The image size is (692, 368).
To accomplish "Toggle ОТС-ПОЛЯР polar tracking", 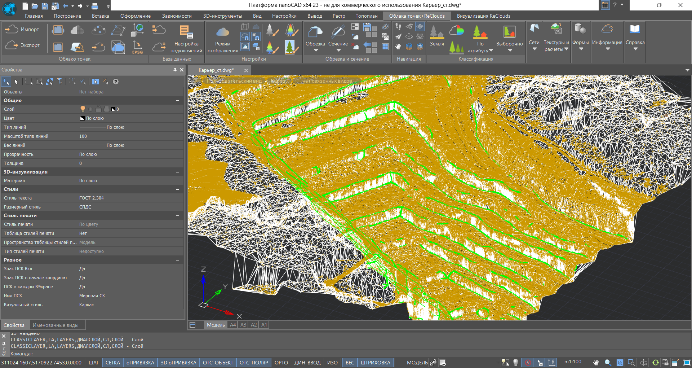I will click(253, 363).
